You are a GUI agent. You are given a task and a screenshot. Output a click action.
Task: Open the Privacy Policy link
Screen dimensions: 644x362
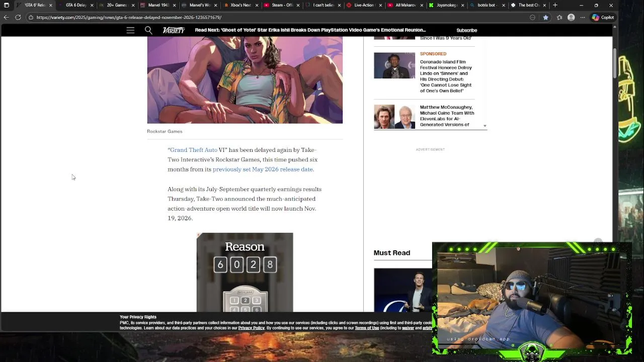pyautogui.click(x=251, y=328)
